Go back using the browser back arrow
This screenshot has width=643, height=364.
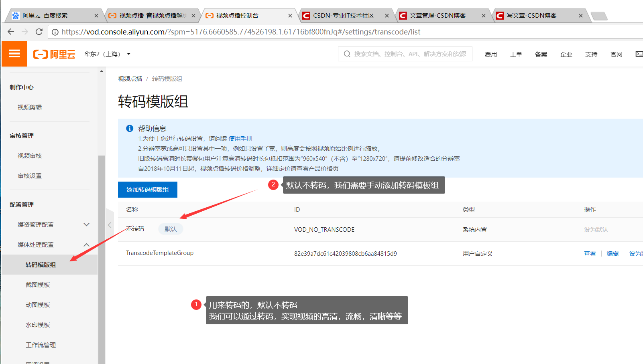tap(10, 31)
